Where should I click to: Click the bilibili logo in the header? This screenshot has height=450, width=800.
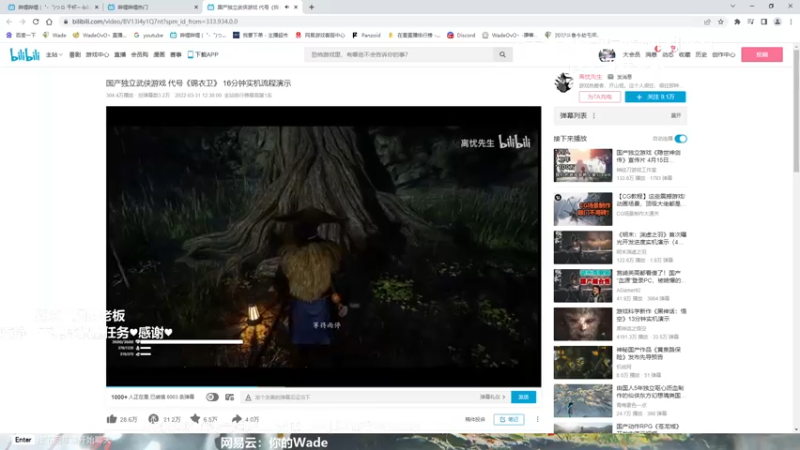point(24,55)
